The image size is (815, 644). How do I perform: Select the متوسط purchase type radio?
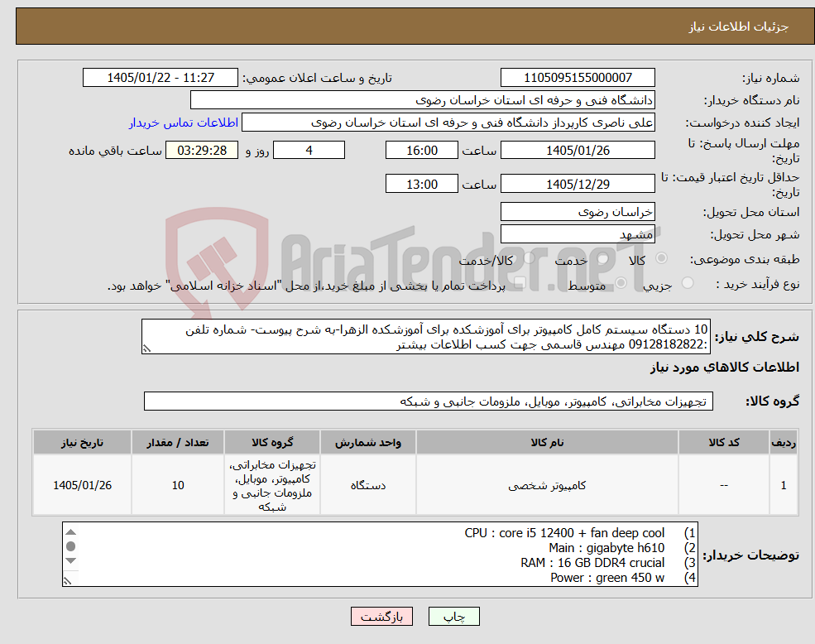[621, 283]
